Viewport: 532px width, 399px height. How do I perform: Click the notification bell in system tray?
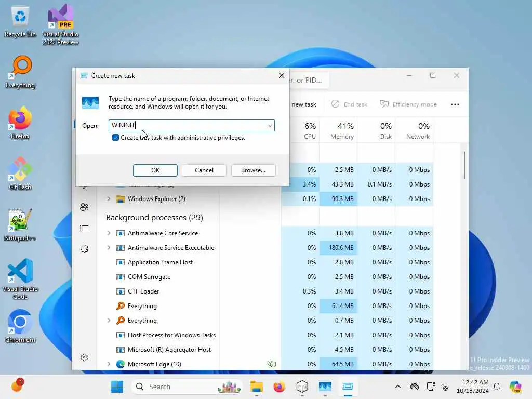[497, 387]
